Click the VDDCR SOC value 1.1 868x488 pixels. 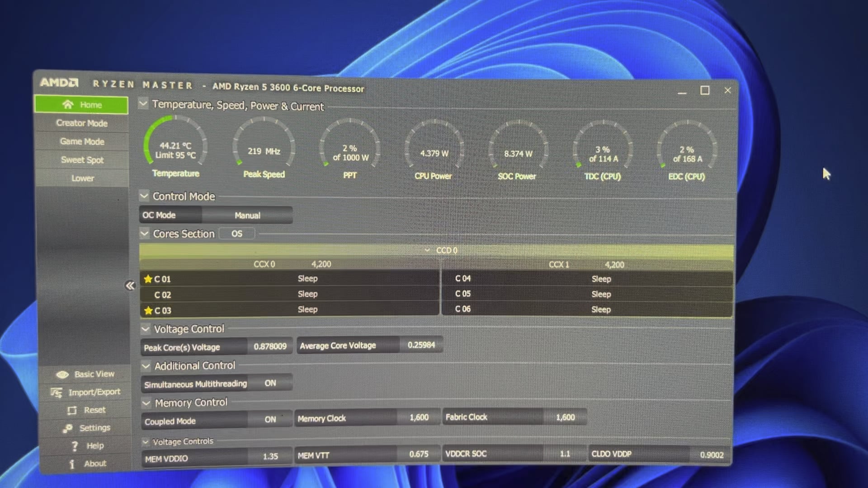565,454
